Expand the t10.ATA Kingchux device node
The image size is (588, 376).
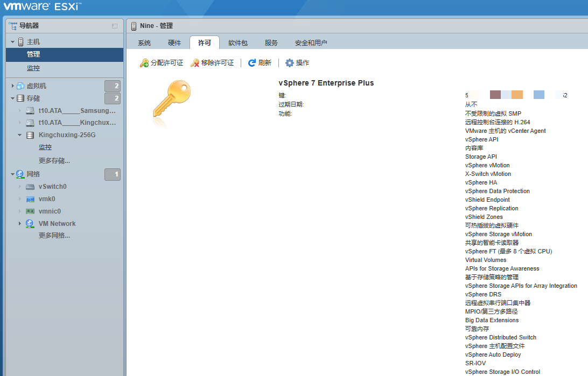click(20, 123)
